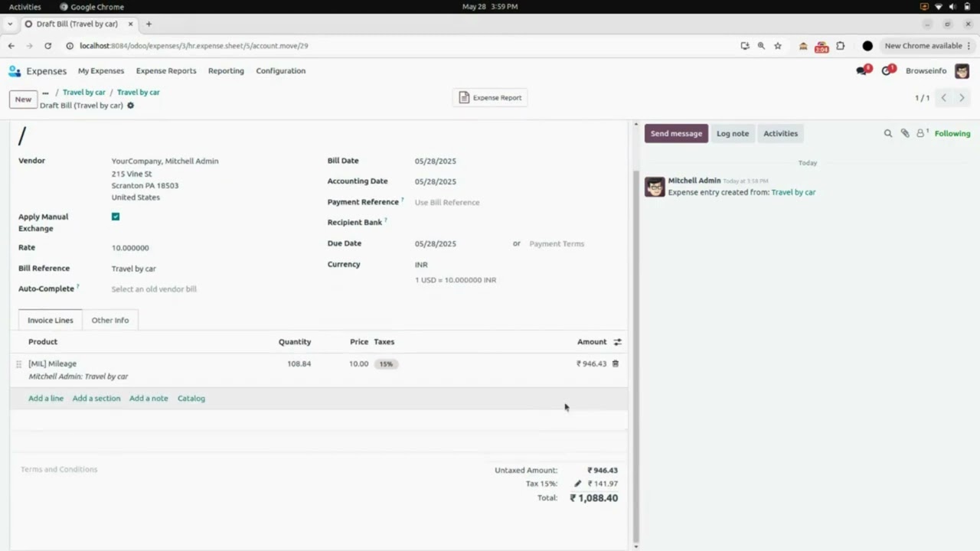Add a note to the invoice
Screen dimensions: 980x551
coord(149,398)
